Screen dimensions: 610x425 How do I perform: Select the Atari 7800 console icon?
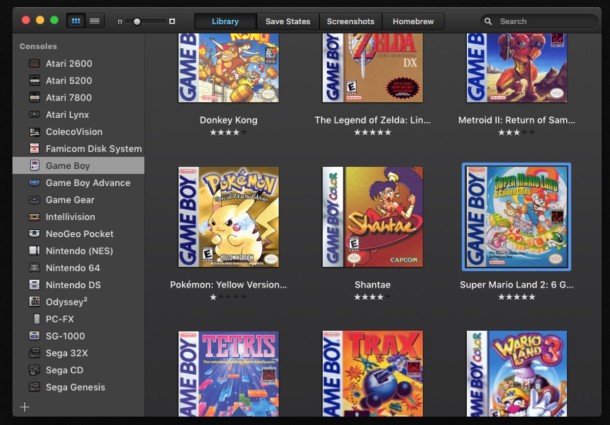[x=34, y=97]
